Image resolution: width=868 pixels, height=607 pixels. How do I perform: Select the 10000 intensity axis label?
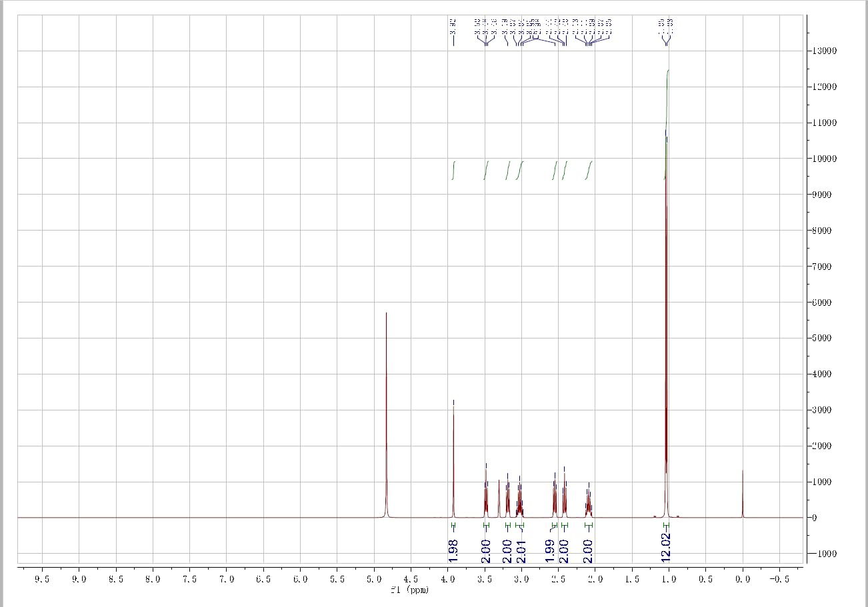coord(826,159)
